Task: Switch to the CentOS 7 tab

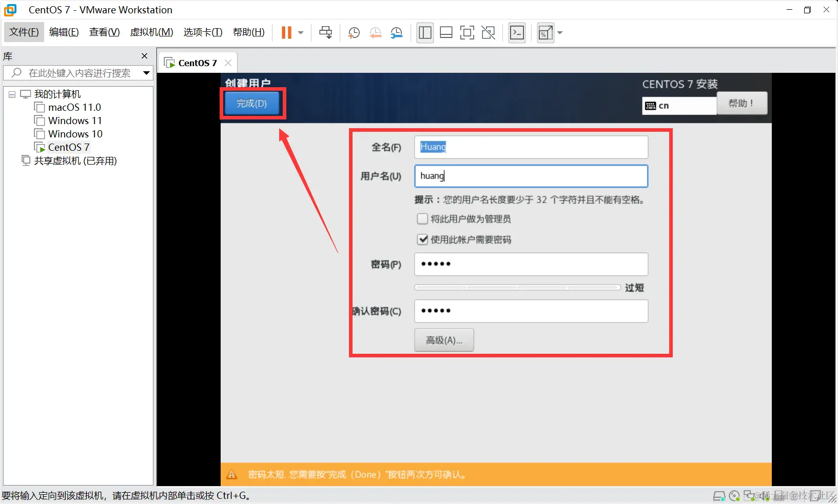Action: (197, 63)
